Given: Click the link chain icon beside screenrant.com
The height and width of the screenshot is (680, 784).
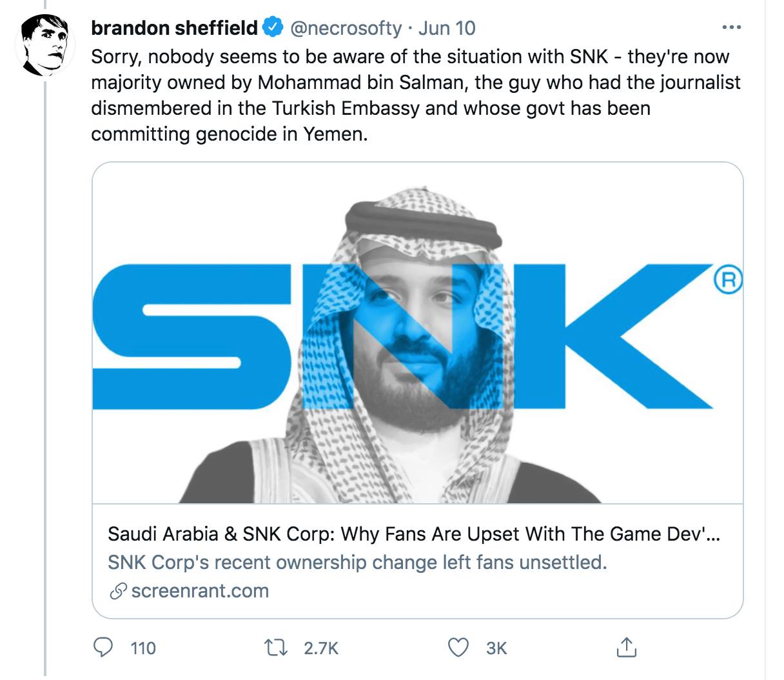Looking at the screenshot, I should 117,590.
